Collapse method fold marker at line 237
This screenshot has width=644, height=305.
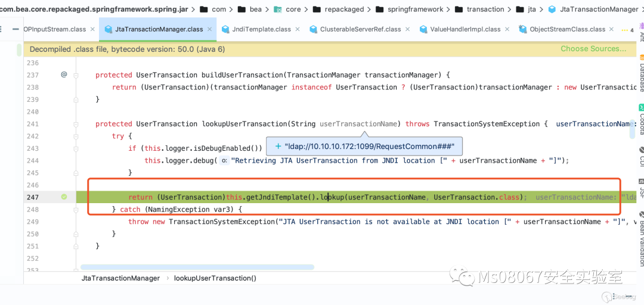pos(76,75)
